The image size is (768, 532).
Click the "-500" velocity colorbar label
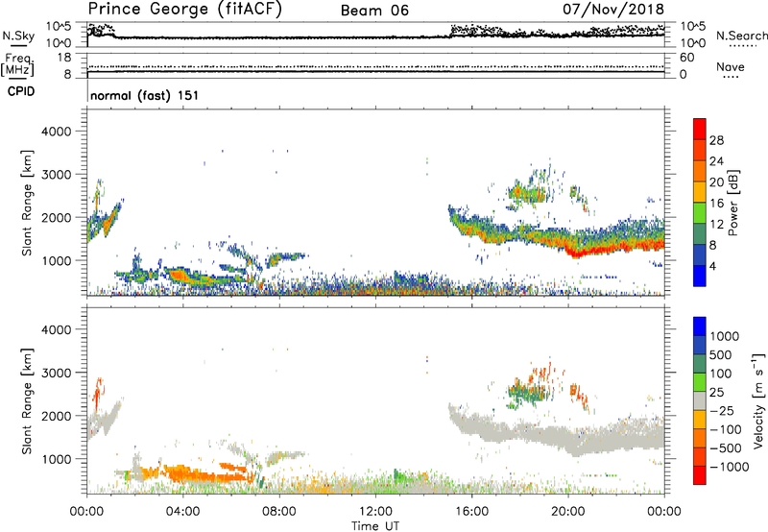coord(726,448)
